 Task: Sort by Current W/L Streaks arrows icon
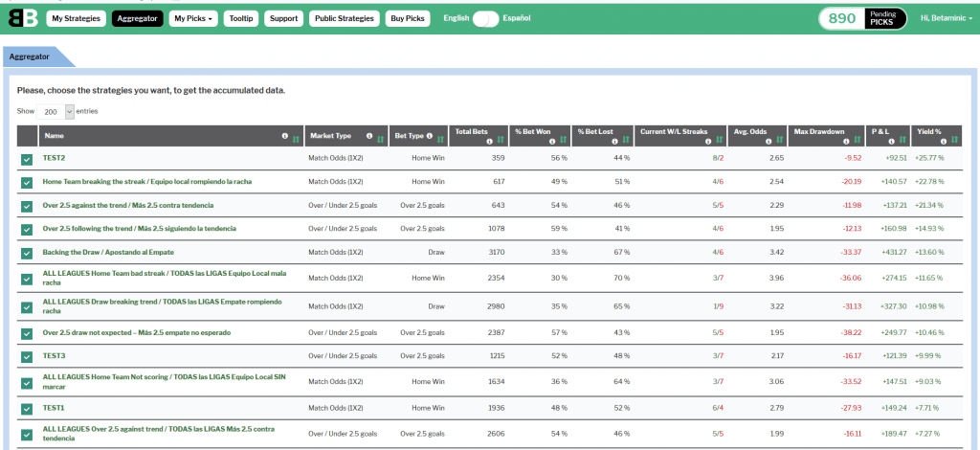720,140
